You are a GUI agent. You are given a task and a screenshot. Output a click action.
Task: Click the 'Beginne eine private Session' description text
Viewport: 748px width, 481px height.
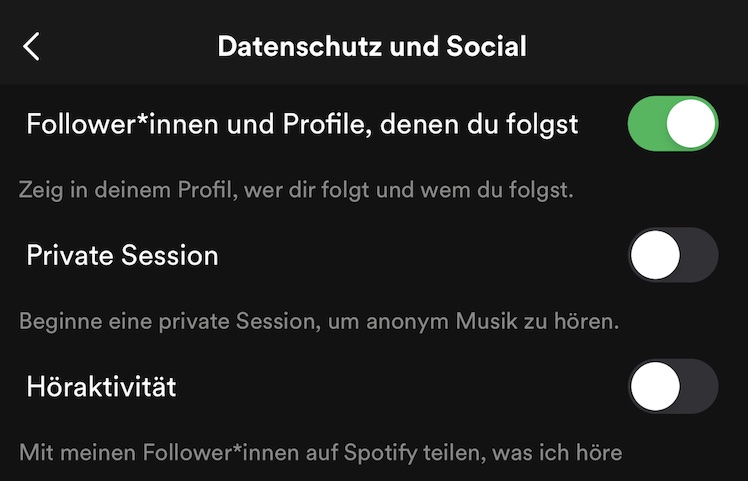(x=320, y=322)
